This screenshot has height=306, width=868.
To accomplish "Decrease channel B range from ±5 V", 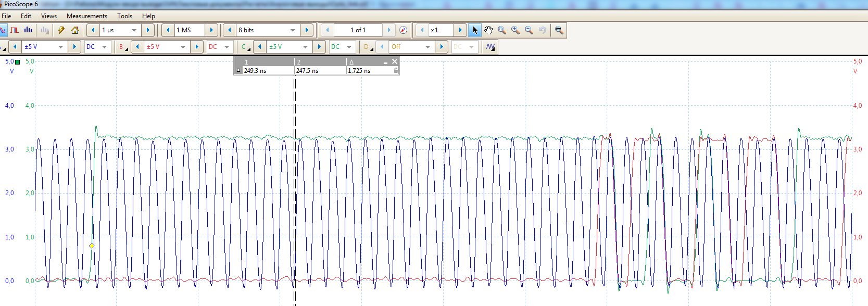I will (x=137, y=47).
